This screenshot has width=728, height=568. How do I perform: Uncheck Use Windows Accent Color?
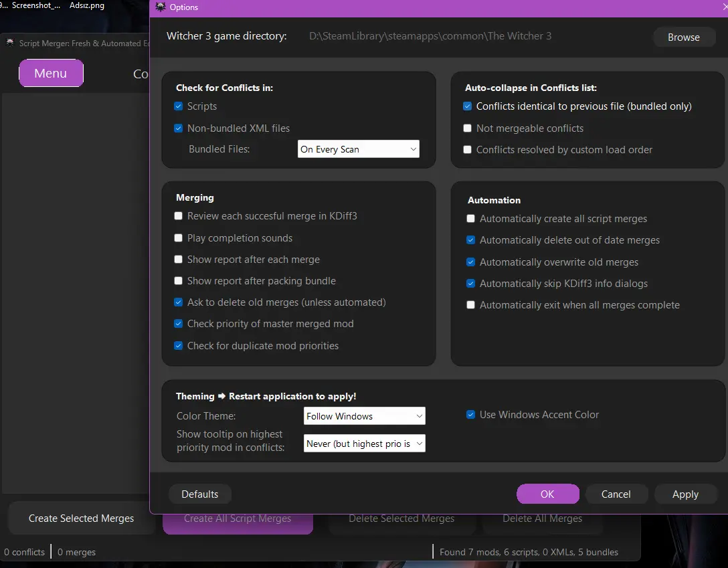[x=471, y=415]
